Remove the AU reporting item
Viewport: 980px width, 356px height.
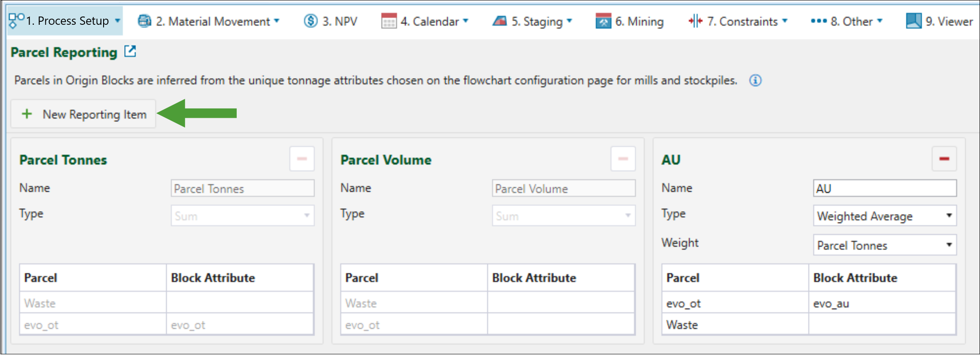[x=944, y=159]
